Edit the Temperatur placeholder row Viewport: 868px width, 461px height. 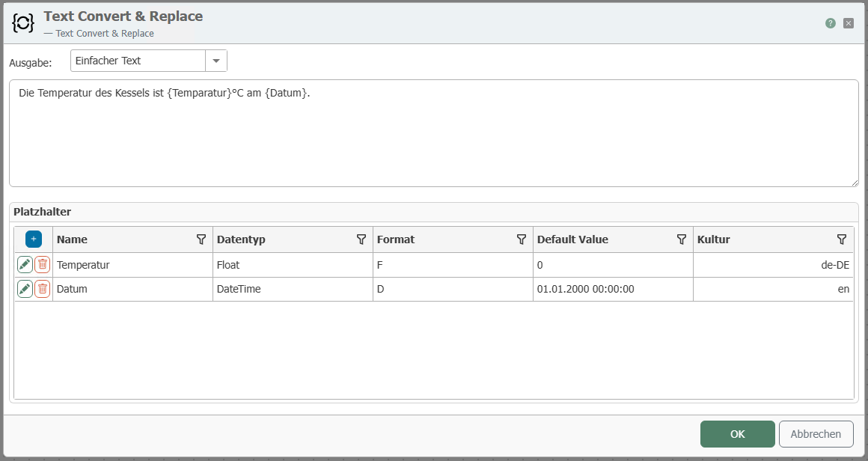[25, 264]
